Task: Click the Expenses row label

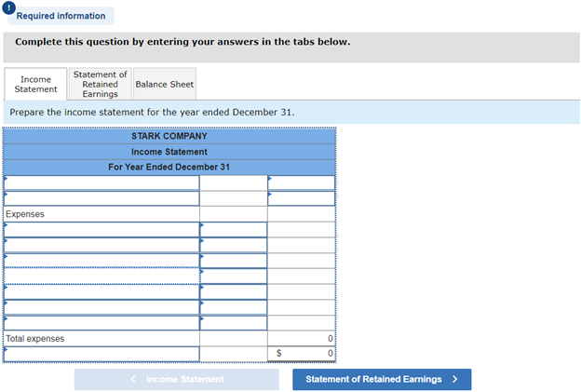Action: click(x=25, y=214)
